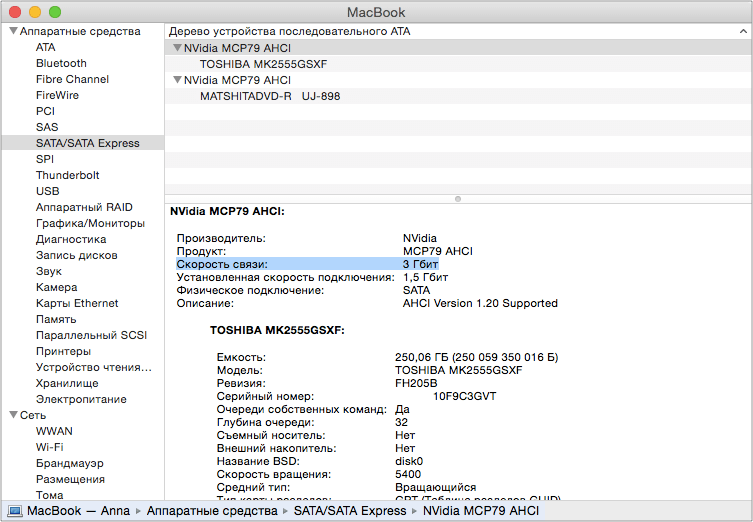The height and width of the screenshot is (522, 753).
Task: Click the sort chevron in the device tree header
Action: (x=743, y=32)
